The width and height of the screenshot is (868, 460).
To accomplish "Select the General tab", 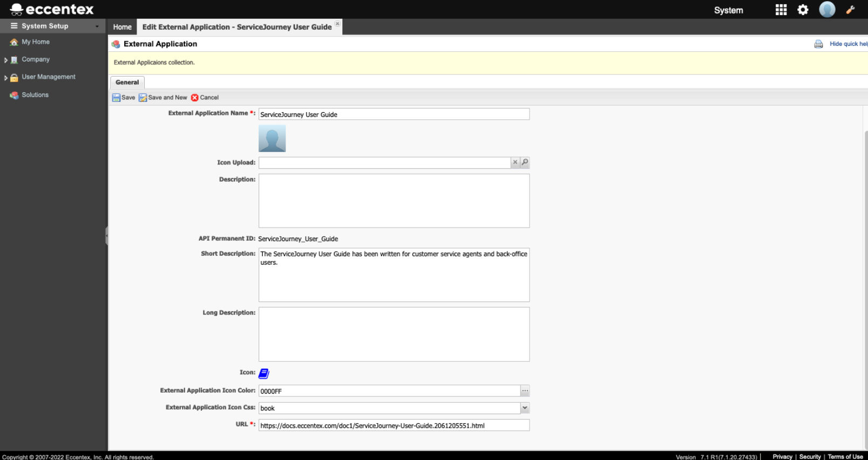I will pos(127,83).
